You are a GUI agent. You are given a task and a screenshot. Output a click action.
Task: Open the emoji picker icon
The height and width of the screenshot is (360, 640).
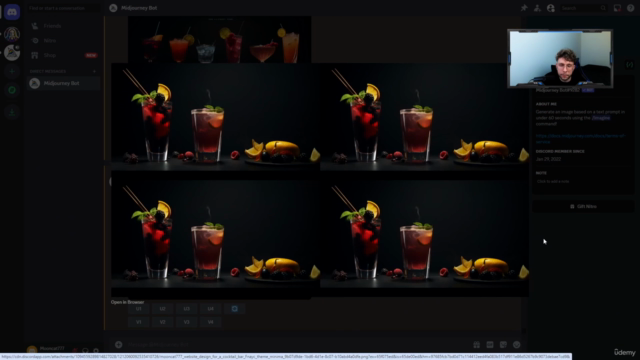tap(517, 345)
